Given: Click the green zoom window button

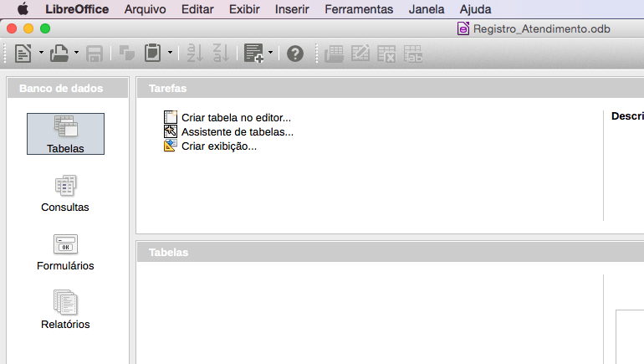Looking at the screenshot, I should click(x=45, y=28).
